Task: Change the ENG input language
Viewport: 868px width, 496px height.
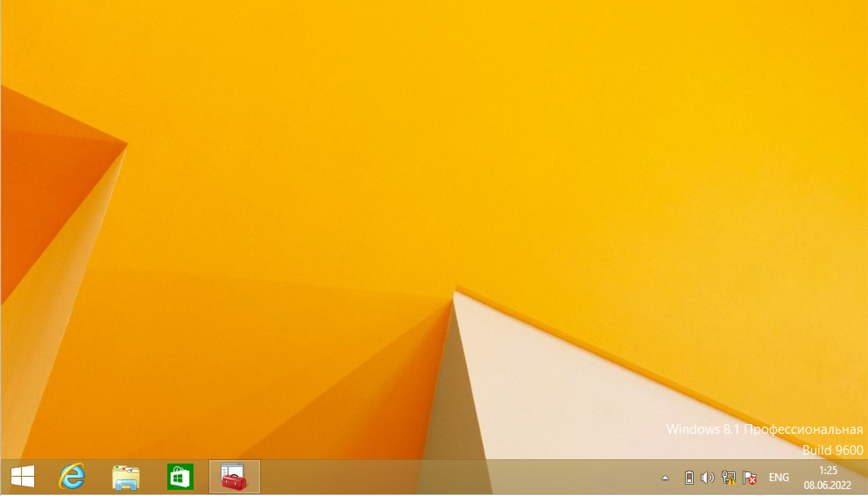Action: coord(779,477)
